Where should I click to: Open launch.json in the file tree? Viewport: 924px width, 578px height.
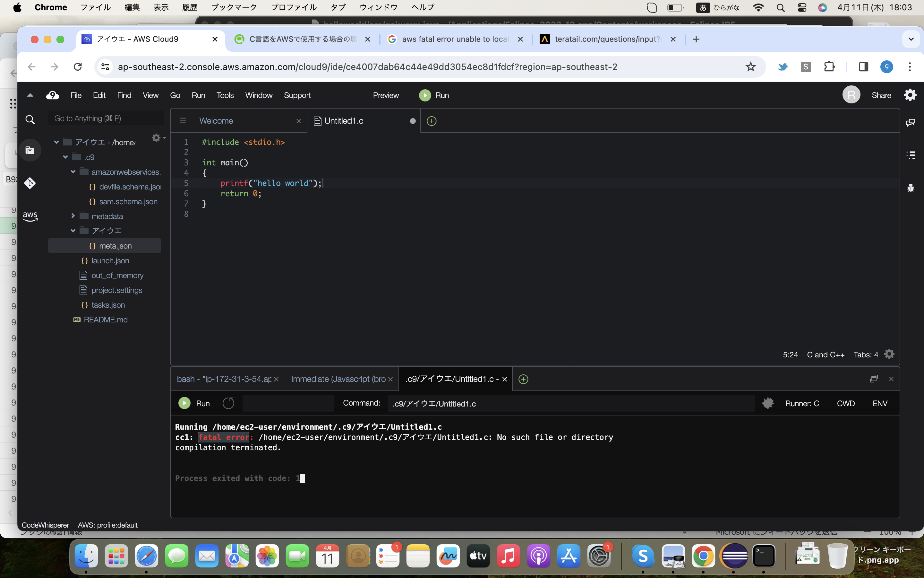(x=110, y=261)
